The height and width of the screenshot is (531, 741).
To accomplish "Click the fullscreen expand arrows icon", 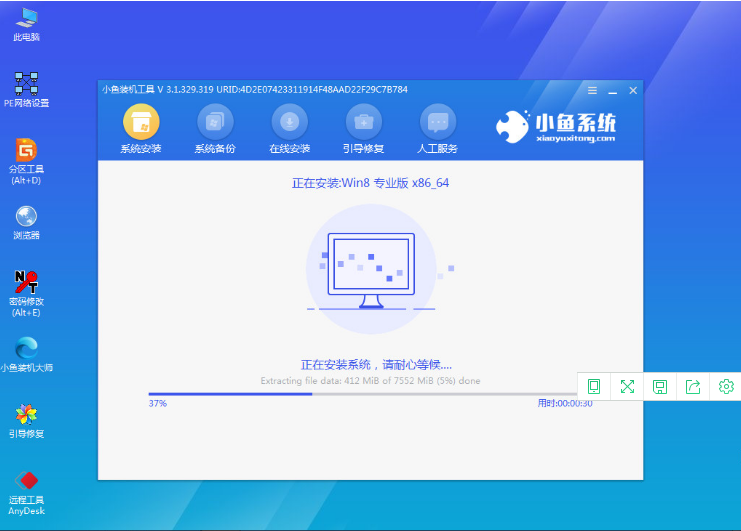I will (x=627, y=386).
